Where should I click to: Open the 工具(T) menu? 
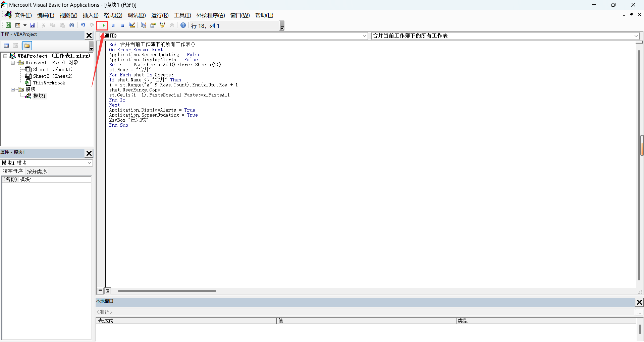click(182, 15)
